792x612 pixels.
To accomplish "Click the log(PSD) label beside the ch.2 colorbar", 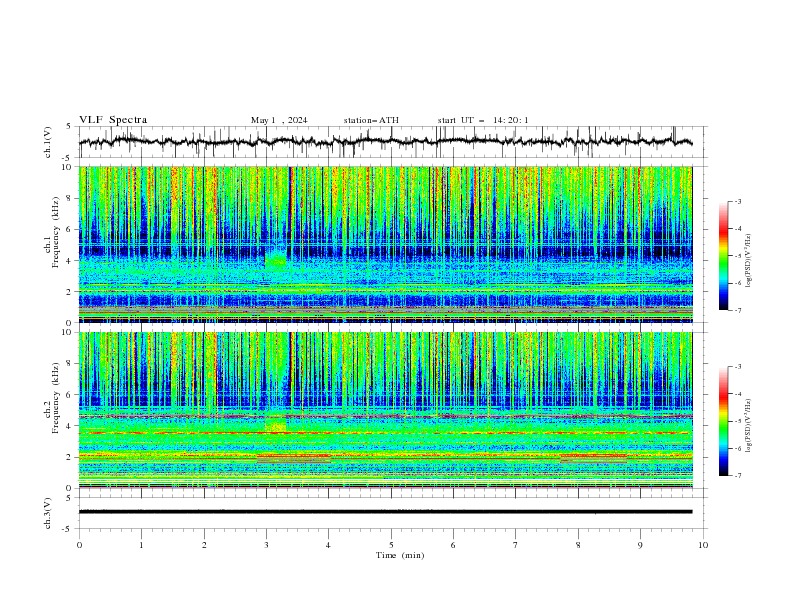I will [748, 425].
